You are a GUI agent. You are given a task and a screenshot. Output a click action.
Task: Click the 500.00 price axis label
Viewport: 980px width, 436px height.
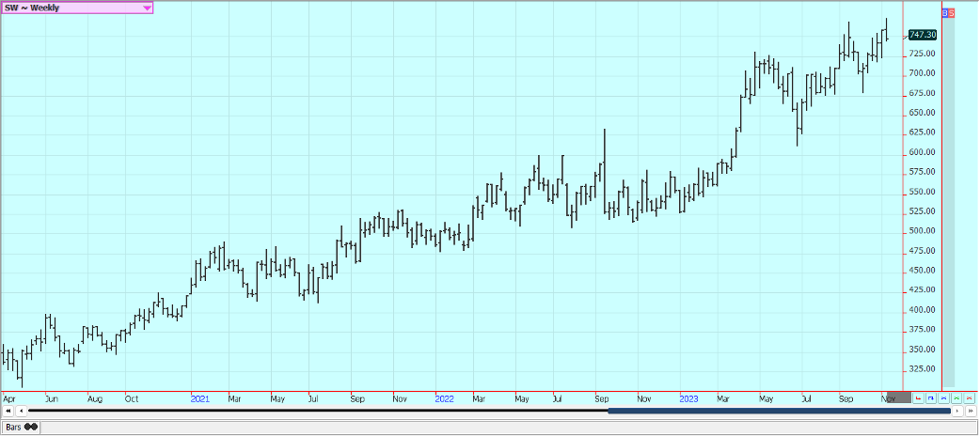[x=923, y=231]
